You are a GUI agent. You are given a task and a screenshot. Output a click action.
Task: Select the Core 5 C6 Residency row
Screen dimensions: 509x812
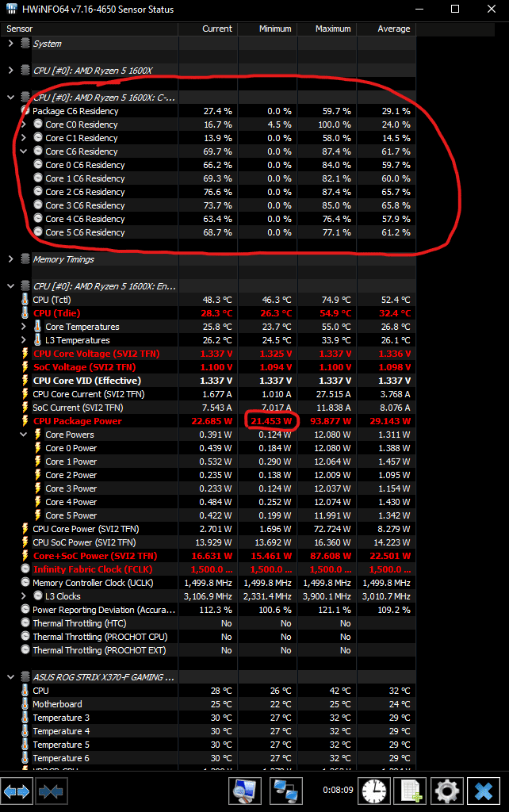pyautogui.click(x=209, y=232)
